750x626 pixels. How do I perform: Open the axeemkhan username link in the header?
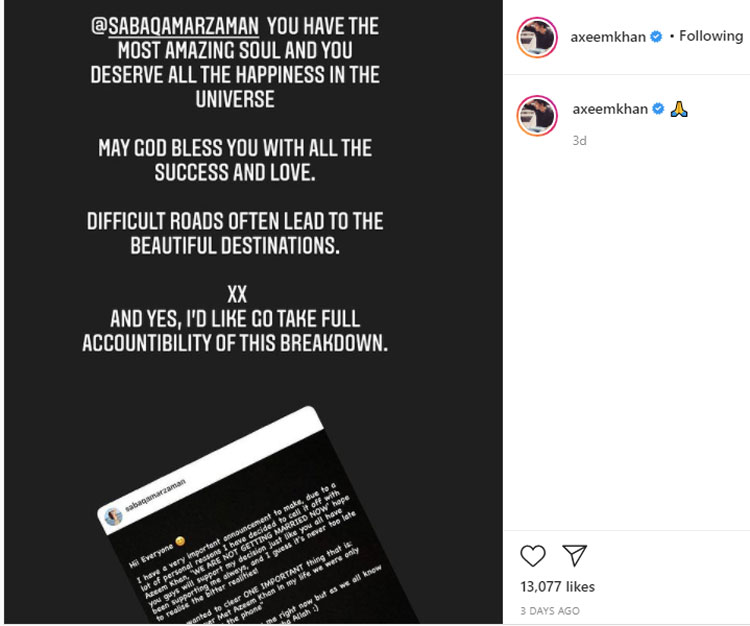pos(609,37)
